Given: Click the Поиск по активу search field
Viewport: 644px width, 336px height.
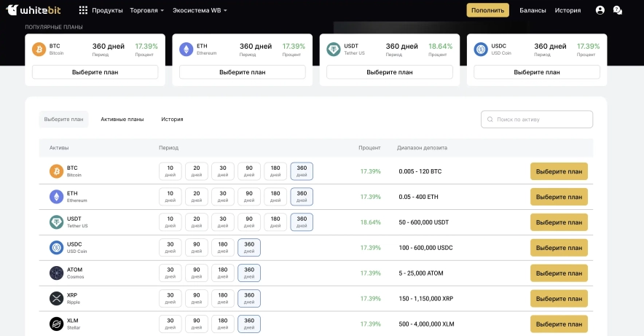Looking at the screenshot, I should [537, 120].
